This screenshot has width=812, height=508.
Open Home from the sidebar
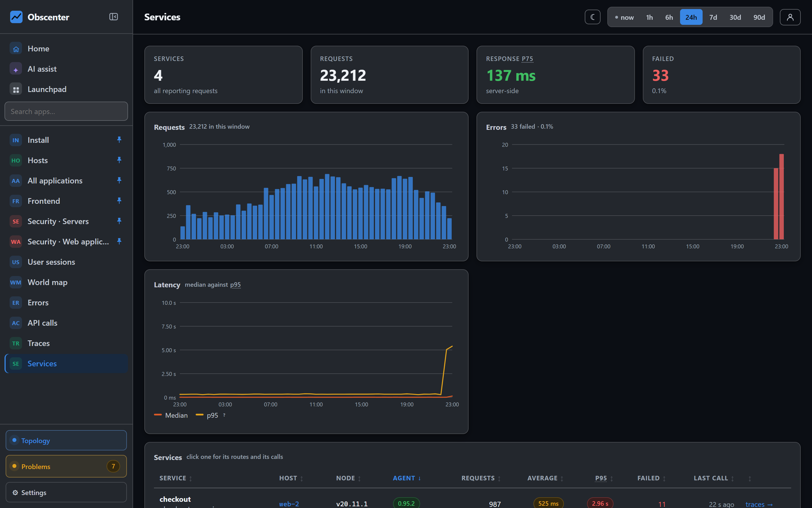tap(67, 49)
